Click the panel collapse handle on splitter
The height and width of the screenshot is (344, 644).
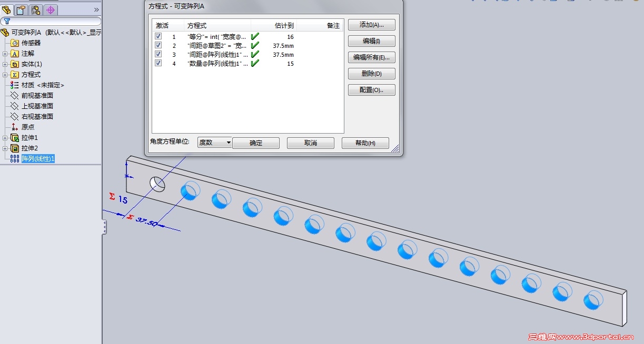pyautogui.click(x=104, y=227)
